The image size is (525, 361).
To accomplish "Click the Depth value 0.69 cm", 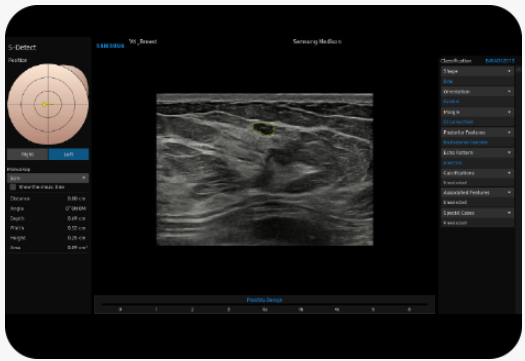I will [x=76, y=218].
